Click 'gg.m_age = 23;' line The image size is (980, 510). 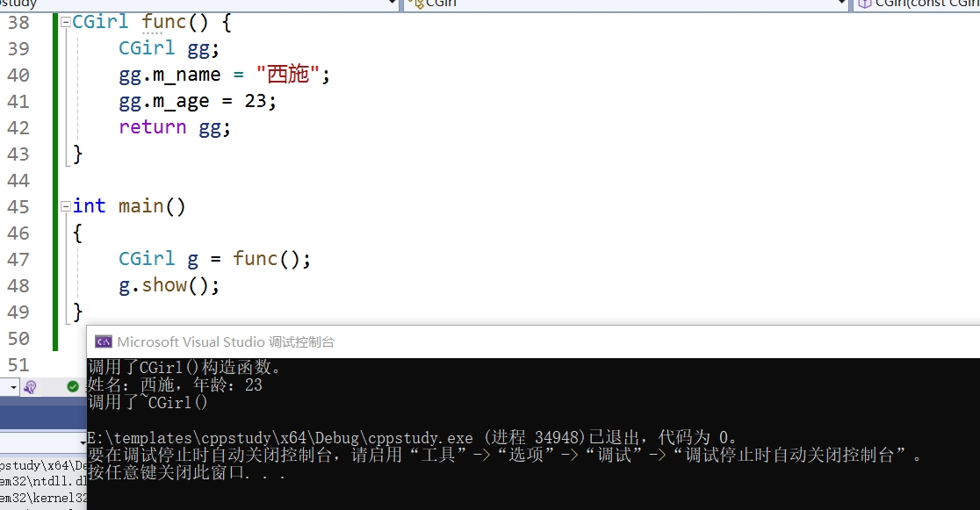point(198,101)
